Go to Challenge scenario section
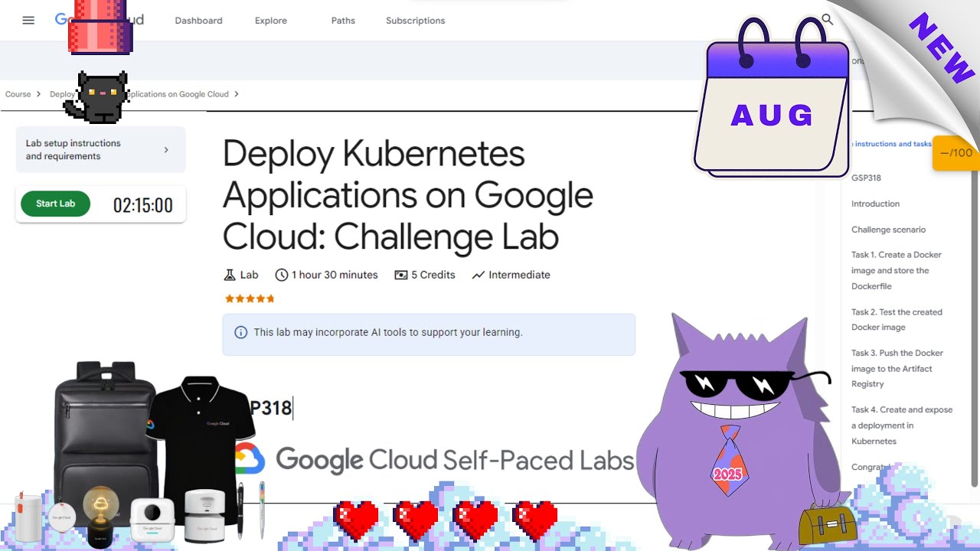This screenshot has height=551, width=980. click(888, 230)
